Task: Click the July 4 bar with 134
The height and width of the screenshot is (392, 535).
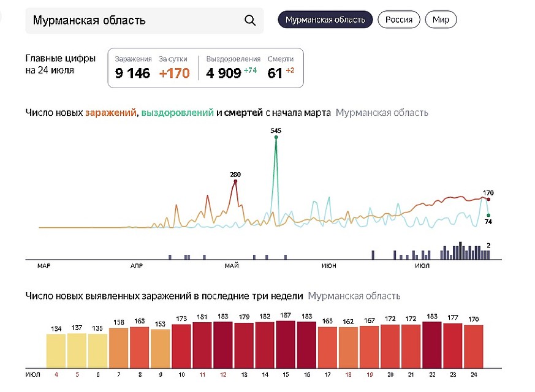Action: click(56, 351)
